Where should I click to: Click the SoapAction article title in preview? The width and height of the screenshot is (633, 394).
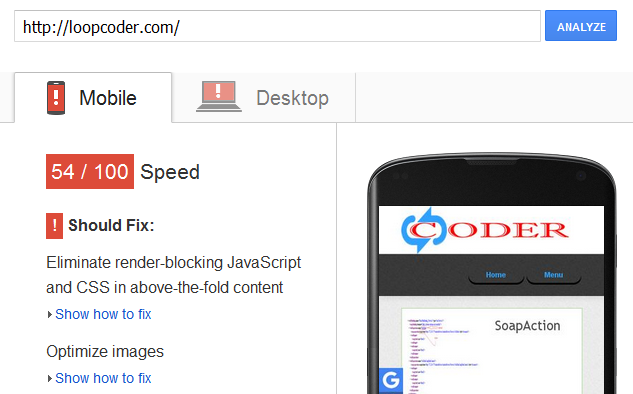coord(527,326)
